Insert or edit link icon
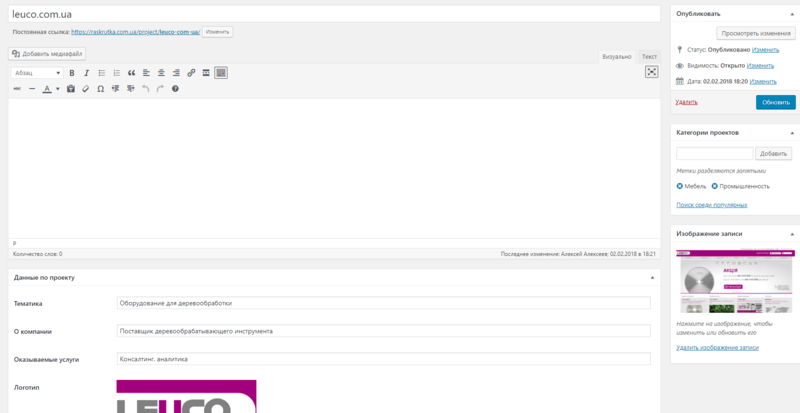This screenshot has height=413, width=800. [x=191, y=73]
